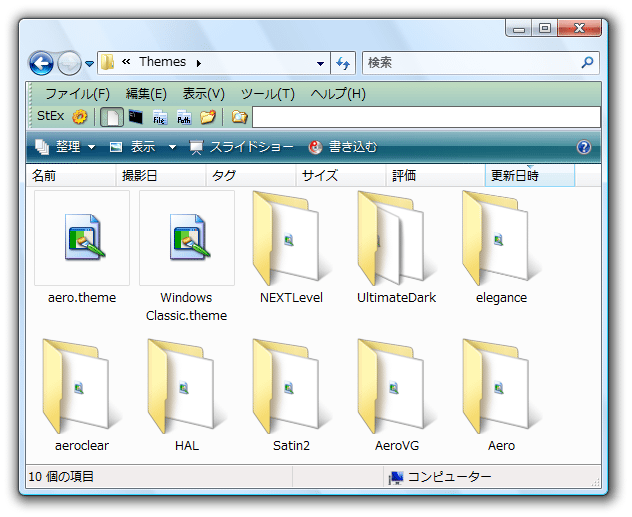Click the StEx Path copy icon
632x517 pixels.
[x=184, y=117]
